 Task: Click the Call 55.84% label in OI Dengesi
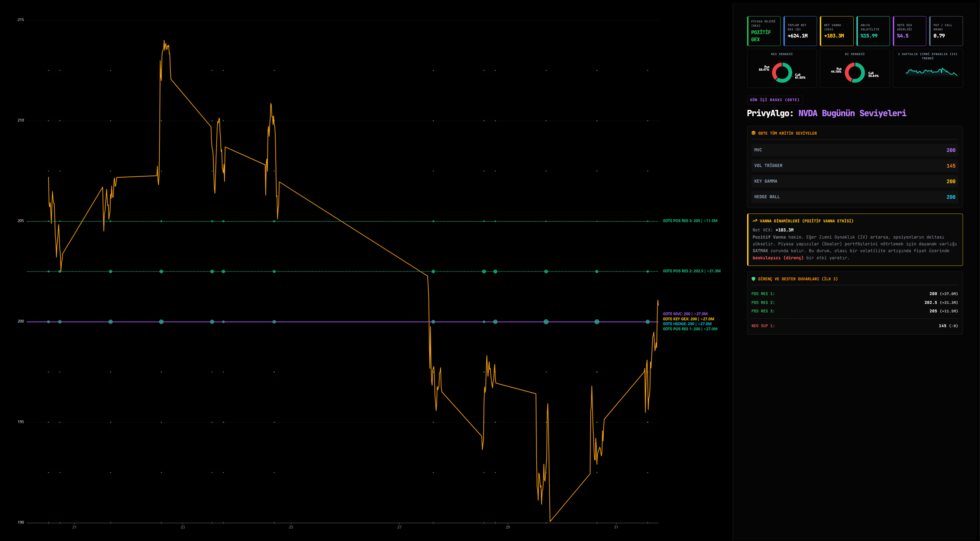coord(873,74)
